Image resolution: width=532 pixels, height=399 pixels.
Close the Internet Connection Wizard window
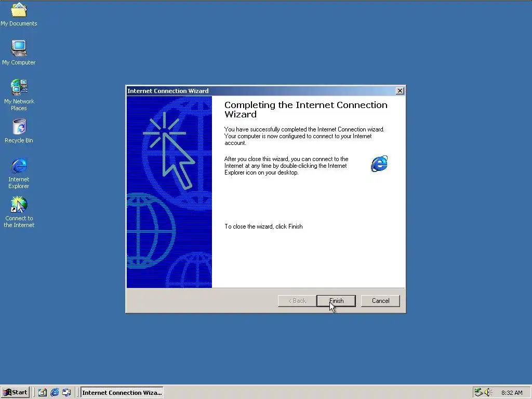(400, 90)
